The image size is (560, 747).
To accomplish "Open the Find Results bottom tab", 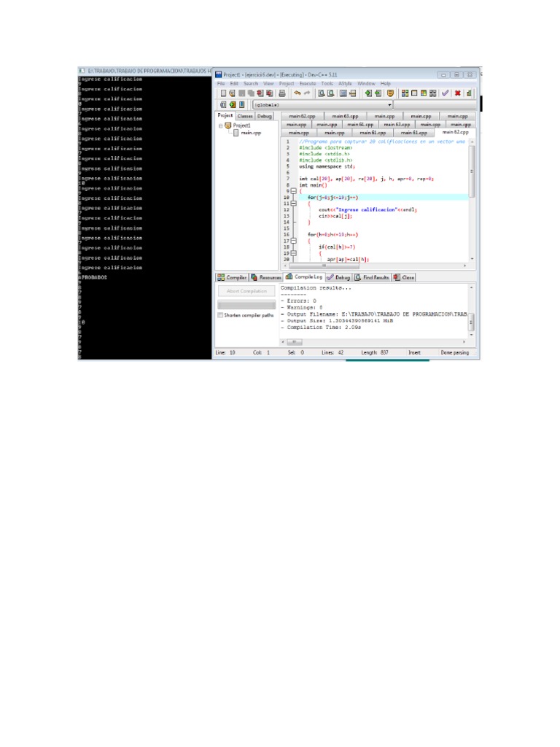I will [x=372, y=277].
